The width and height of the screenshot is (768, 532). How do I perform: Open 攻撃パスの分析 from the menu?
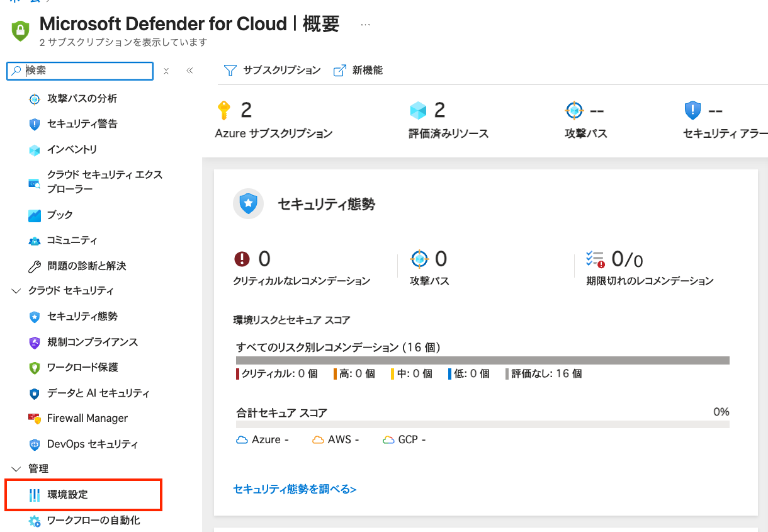click(x=82, y=99)
